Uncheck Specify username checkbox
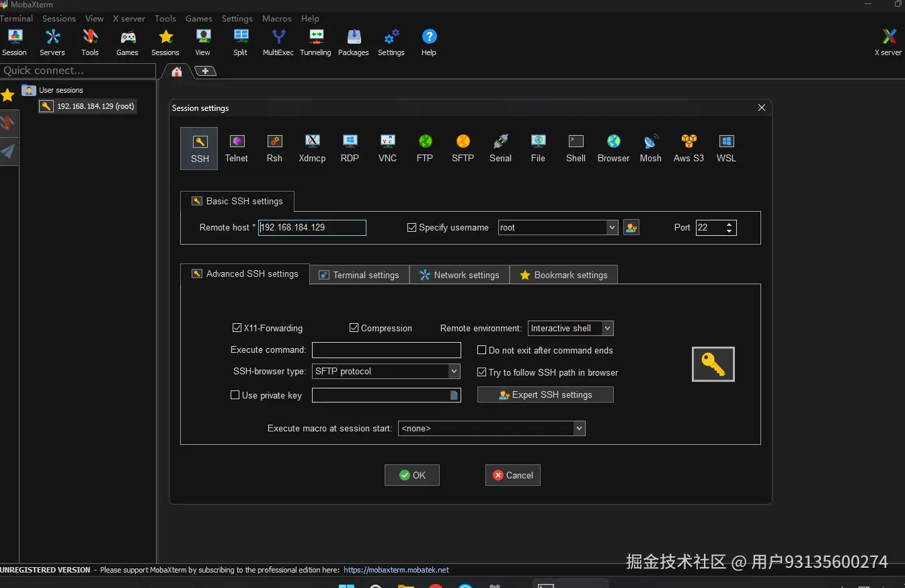Viewport: 905px width, 588px height. [412, 228]
